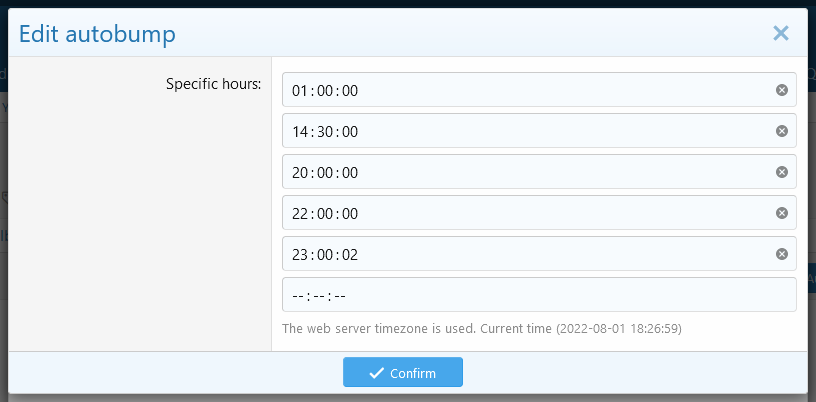The width and height of the screenshot is (816, 402).
Task: Select hours placeholder of the empty time field
Action: pos(298,296)
